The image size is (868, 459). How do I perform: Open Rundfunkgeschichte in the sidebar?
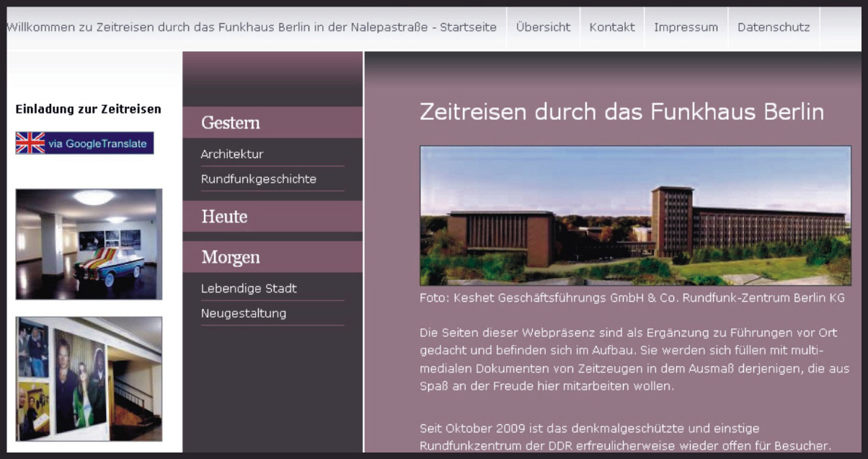tap(258, 179)
